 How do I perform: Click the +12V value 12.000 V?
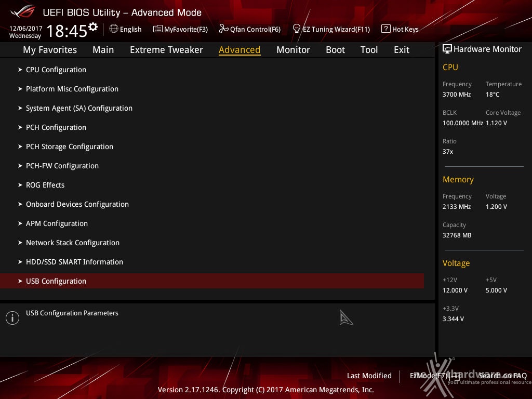(455, 290)
